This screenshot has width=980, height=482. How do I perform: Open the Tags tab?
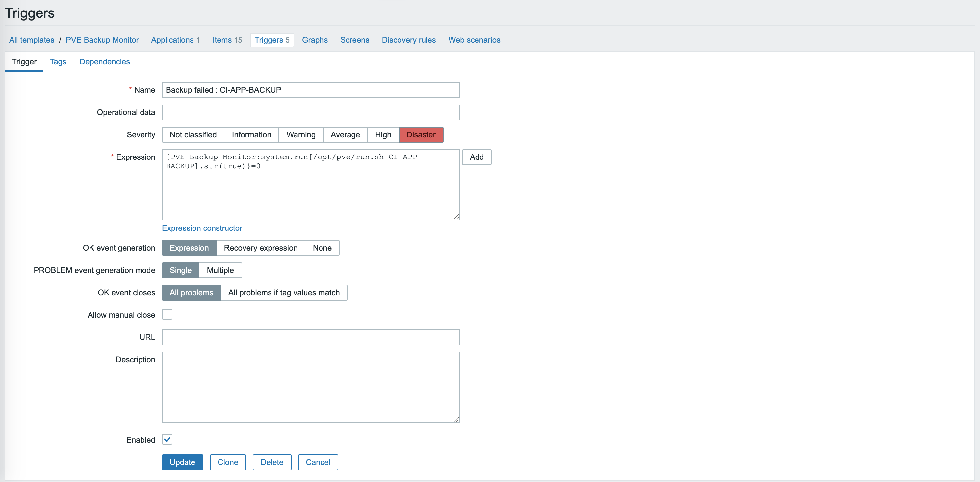(x=58, y=62)
